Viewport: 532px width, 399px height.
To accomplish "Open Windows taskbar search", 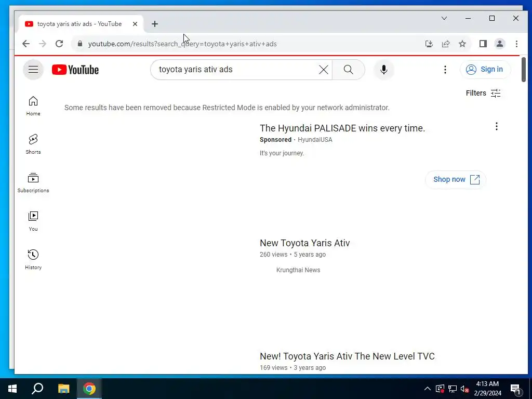I will (37, 389).
